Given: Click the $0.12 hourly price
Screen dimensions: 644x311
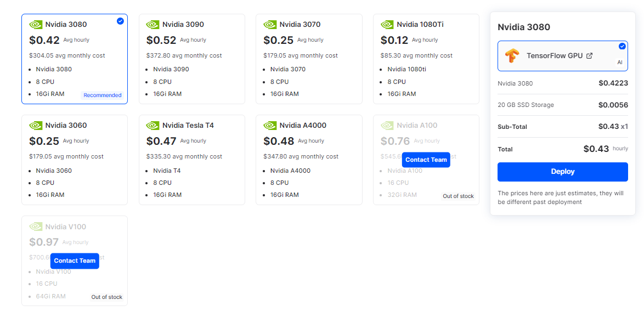Looking at the screenshot, I should click(395, 40).
